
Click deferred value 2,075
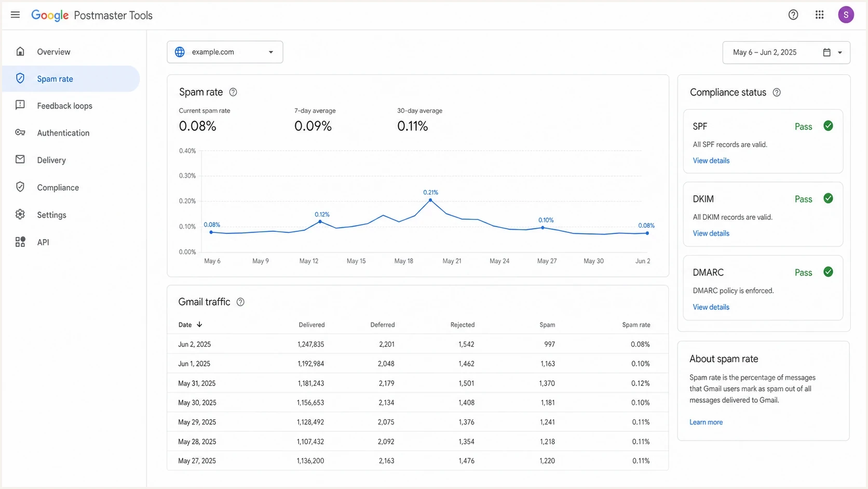[386, 422]
